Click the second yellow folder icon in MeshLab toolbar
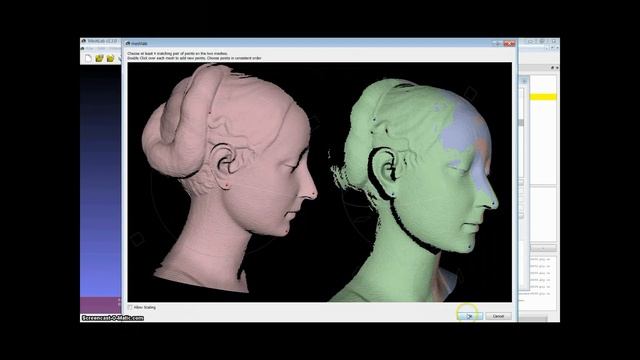The width and height of the screenshot is (640, 360). [110, 59]
